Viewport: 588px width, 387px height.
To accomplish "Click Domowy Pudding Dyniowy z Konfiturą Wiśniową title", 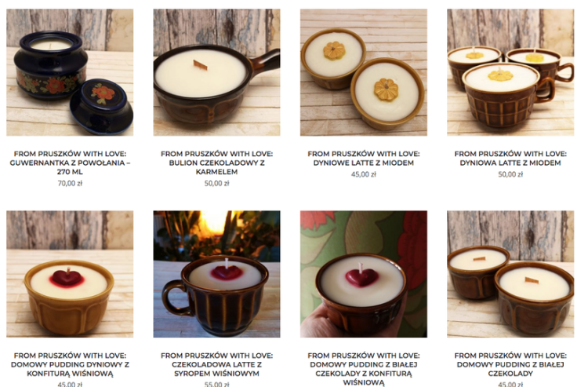I will (70, 364).
